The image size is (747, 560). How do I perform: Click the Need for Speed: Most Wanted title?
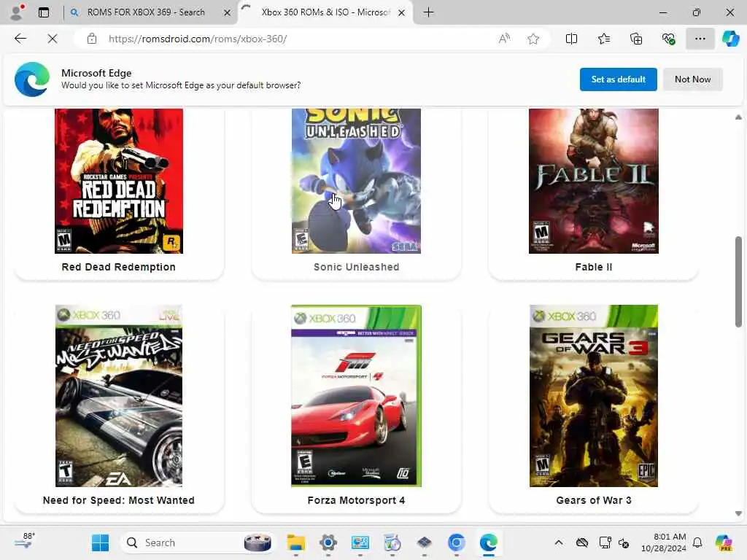(x=119, y=500)
